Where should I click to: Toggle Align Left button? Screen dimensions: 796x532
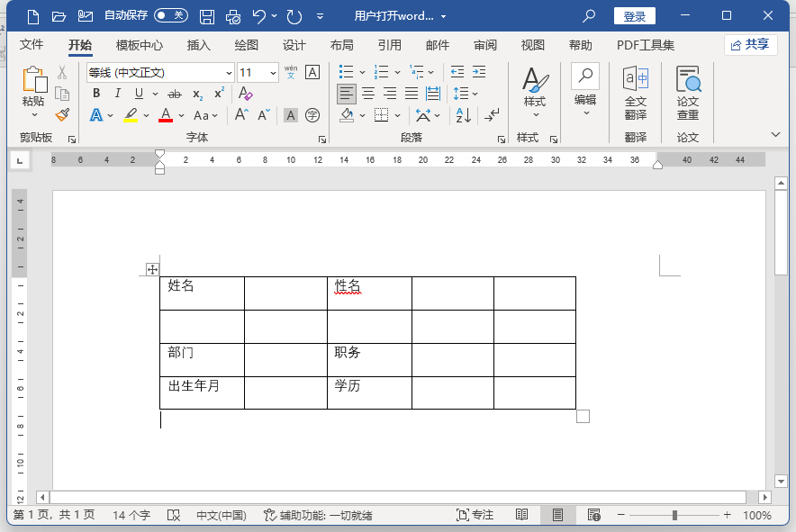[x=347, y=94]
